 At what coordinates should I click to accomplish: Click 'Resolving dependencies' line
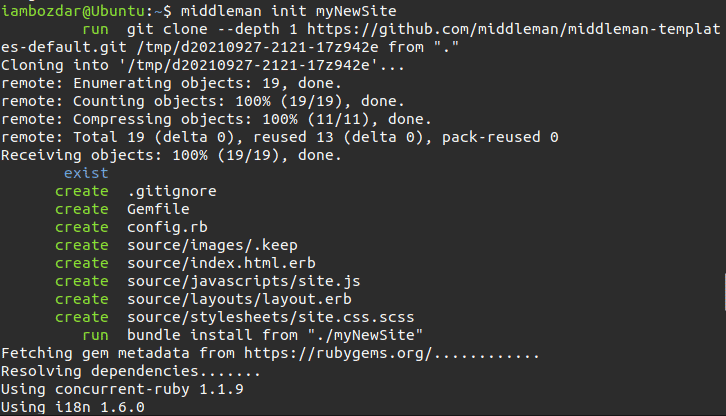131,372
